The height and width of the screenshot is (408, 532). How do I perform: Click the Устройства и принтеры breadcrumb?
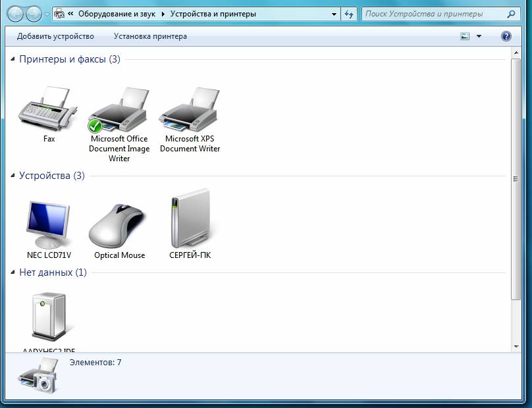[x=213, y=13]
